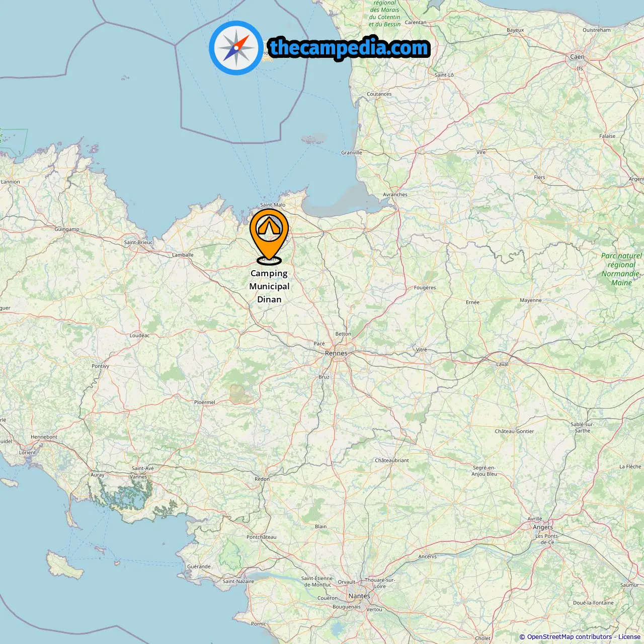The width and height of the screenshot is (644, 644).
Task: Click the Parc naturel régional Normandie-Maine label
Action: click(x=621, y=269)
